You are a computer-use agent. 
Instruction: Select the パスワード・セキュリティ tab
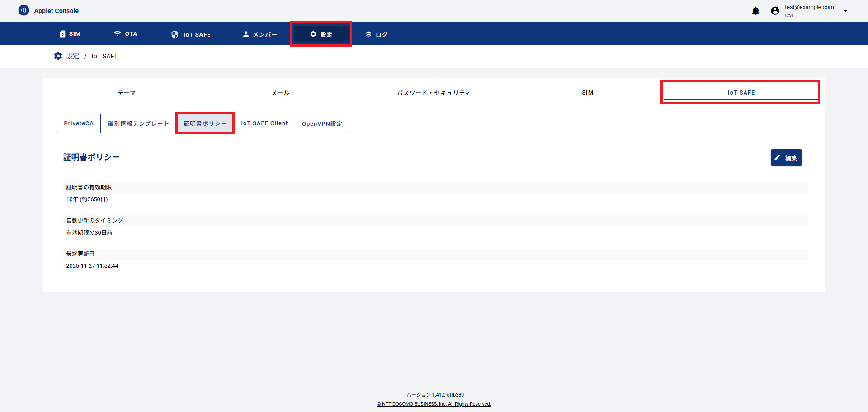pyautogui.click(x=433, y=93)
